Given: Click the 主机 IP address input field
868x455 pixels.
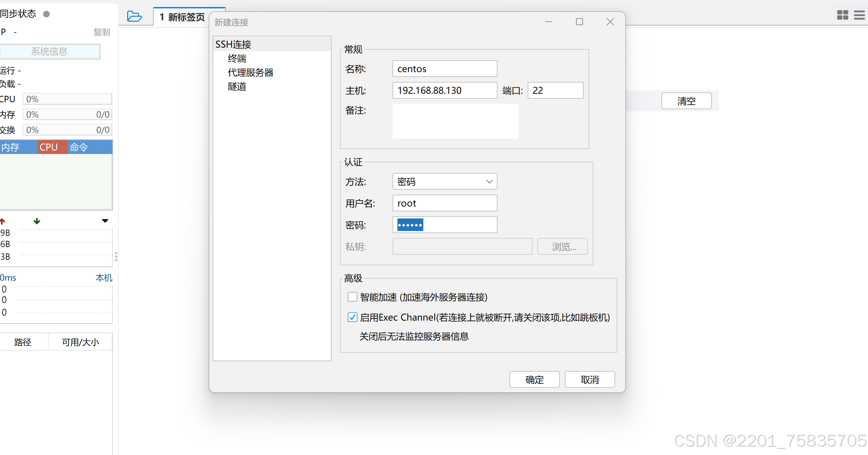Looking at the screenshot, I should coord(444,90).
